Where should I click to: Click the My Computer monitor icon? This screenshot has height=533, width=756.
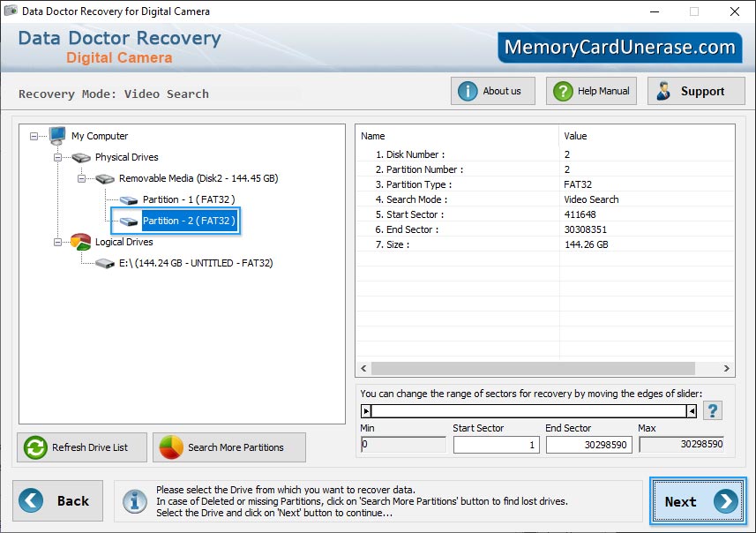click(x=57, y=136)
